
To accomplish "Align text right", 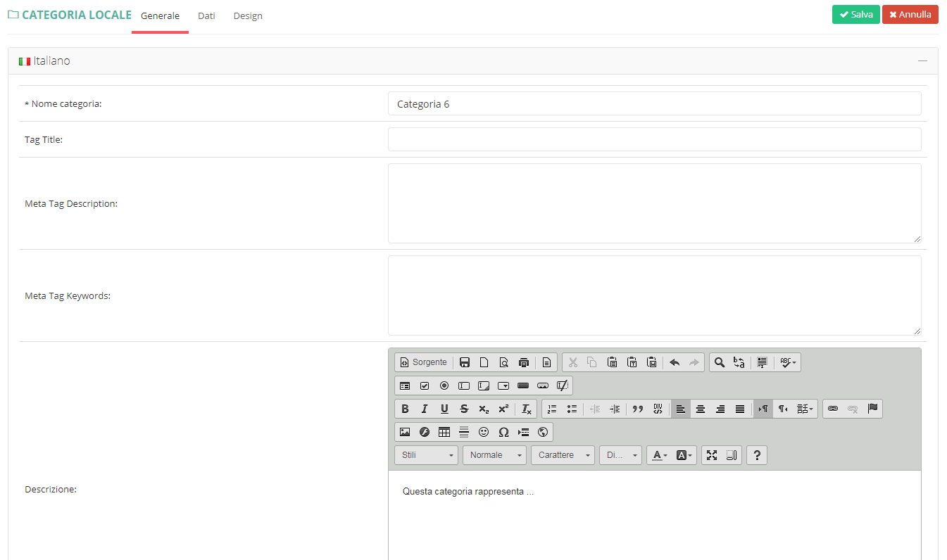I will pos(720,409).
